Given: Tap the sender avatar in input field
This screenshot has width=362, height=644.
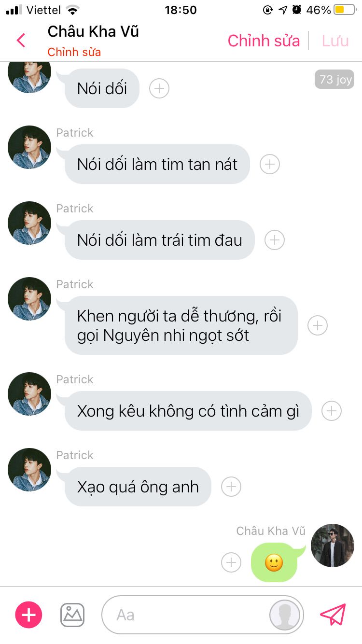Looking at the screenshot, I should click(285, 615).
